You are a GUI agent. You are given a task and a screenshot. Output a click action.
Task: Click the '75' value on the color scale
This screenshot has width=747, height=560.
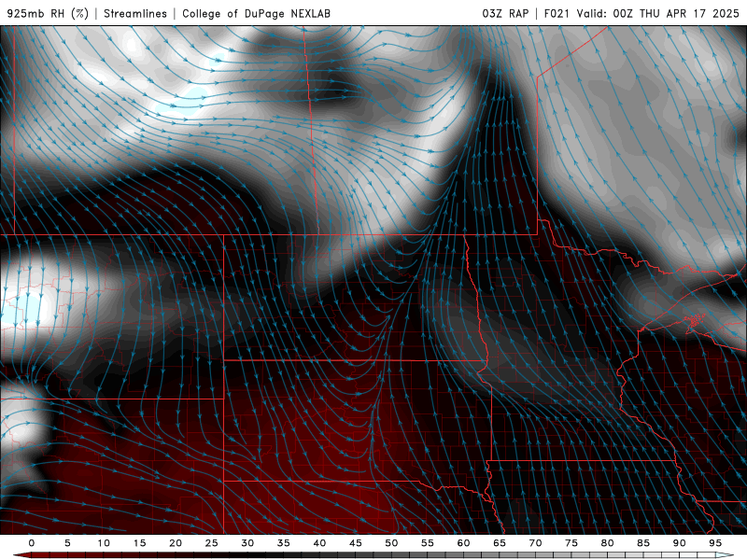[571, 543]
